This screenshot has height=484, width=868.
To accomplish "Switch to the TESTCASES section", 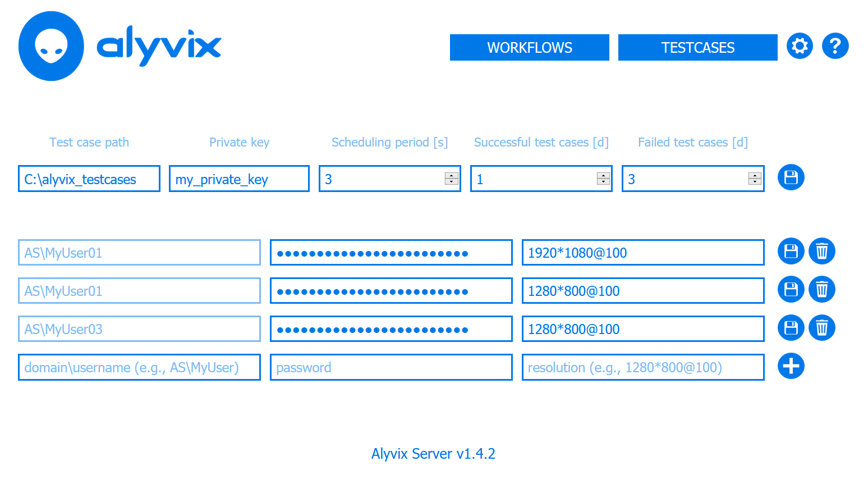I will click(x=698, y=47).
